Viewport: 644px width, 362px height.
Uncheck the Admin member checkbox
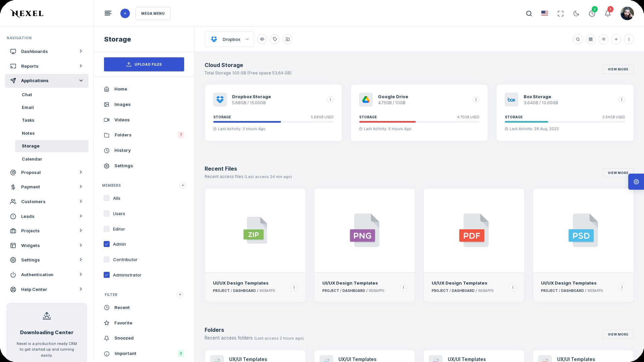click(107, 244)
